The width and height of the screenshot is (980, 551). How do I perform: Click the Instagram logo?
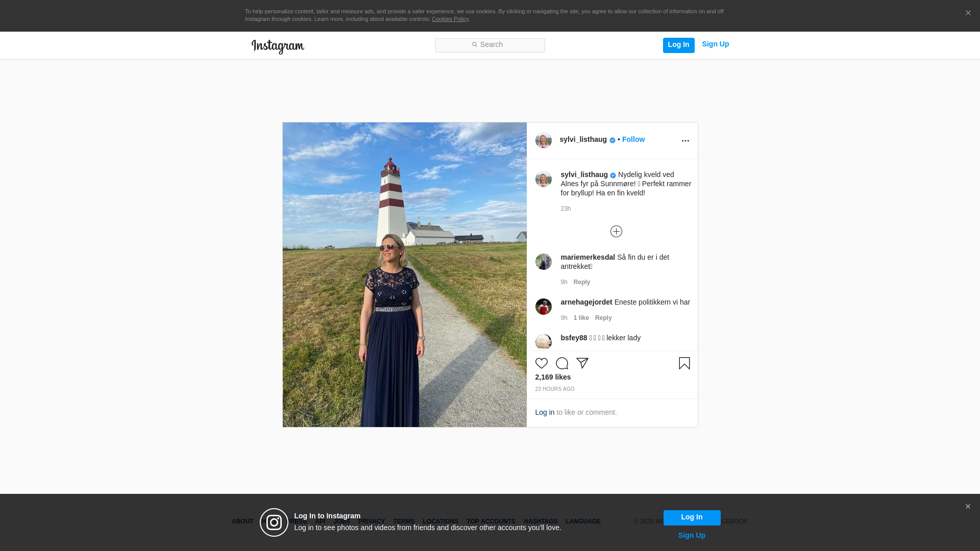pyautogui.click(x=278, y=46)
